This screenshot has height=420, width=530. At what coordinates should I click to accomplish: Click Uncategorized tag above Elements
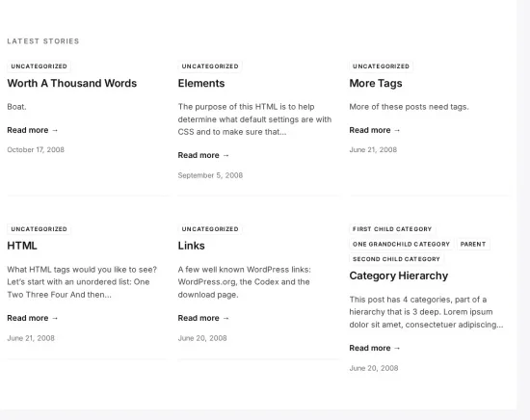[210, 66]
